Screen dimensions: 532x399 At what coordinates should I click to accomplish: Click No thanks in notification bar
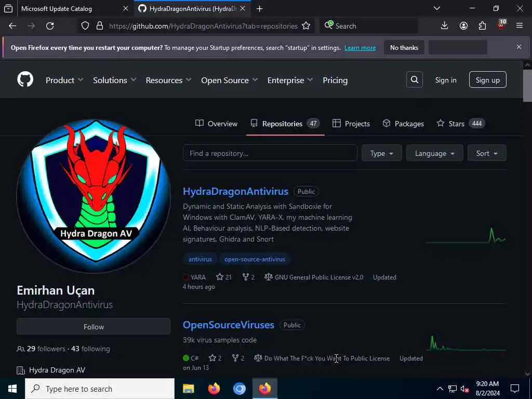coord(404,47)
